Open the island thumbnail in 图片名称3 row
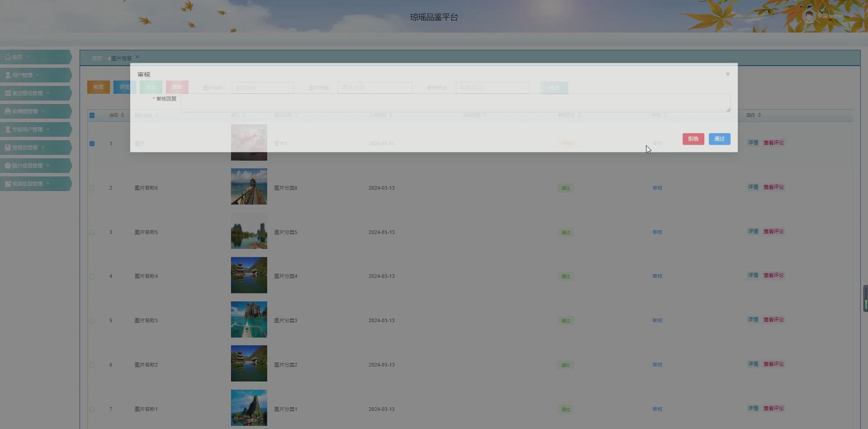868x429 pixels. pos(249,319)
